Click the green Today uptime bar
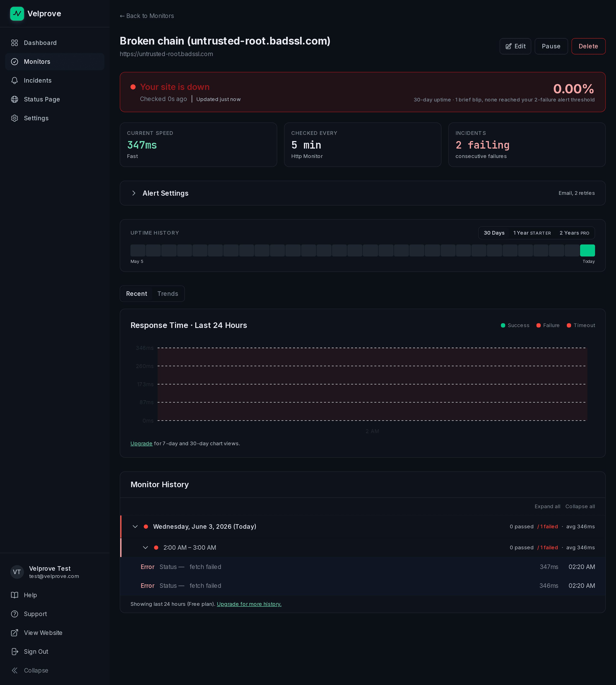616x685 pixels. pyautogui.click(x=587, y=250)
